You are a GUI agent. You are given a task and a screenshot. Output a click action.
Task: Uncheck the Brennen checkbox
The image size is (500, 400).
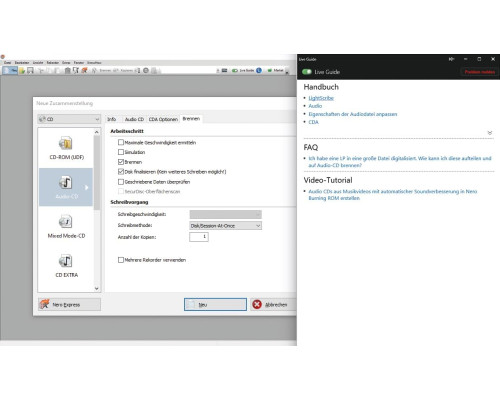pyautogui.click(x=121, y=162)
